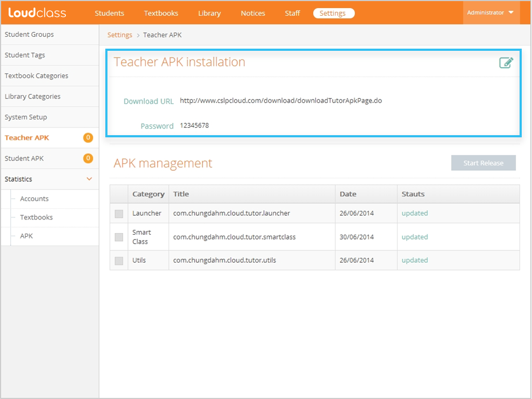Open Student Groups in sidebar
532x399 pixels.
(x=50, y=34)
